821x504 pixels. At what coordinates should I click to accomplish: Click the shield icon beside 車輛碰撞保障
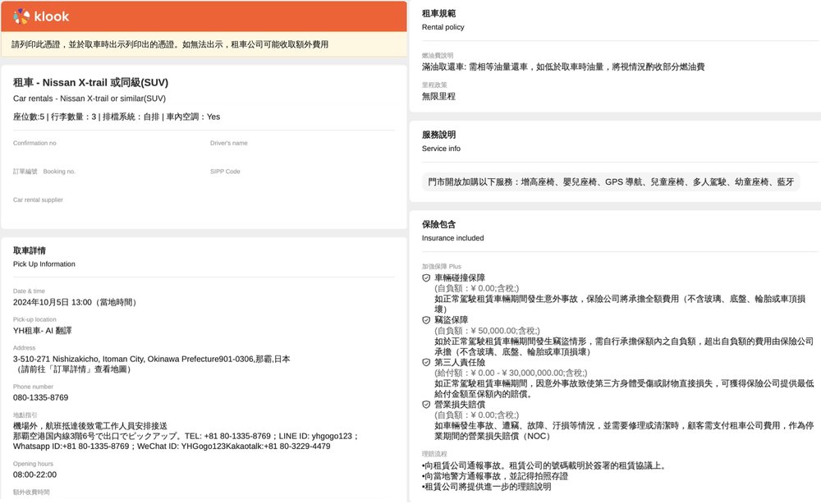[426, 278]
